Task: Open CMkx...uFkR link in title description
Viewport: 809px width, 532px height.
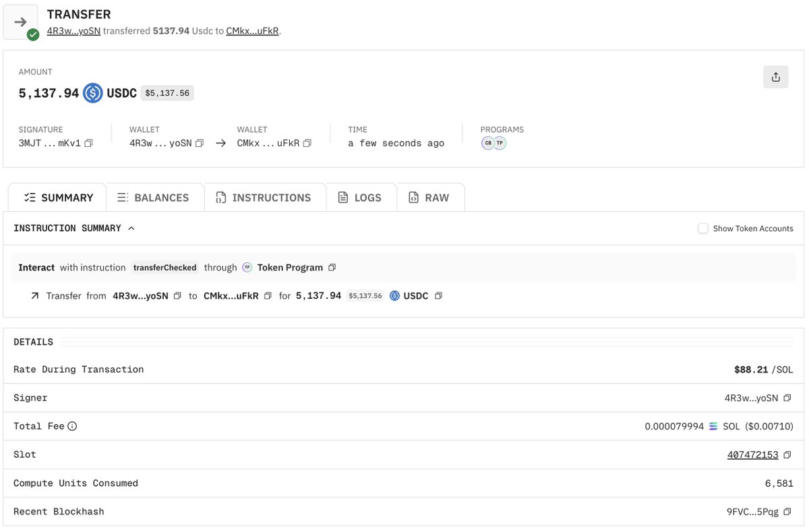Action: point(252,31)
